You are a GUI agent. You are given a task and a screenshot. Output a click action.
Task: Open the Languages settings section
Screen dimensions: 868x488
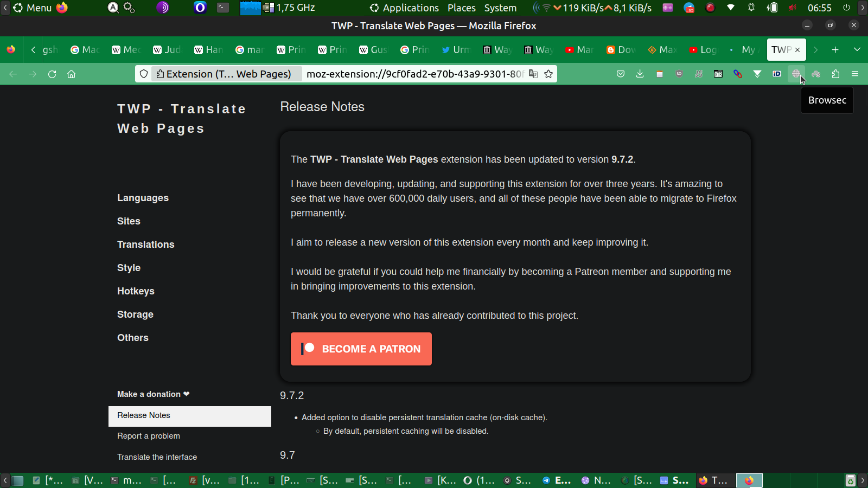coord(143,198)
